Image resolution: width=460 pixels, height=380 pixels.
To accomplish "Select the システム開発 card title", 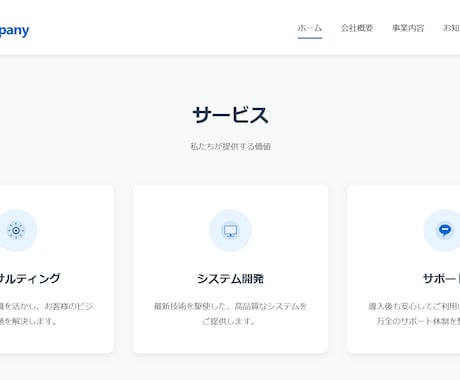I will pos(230,278).
